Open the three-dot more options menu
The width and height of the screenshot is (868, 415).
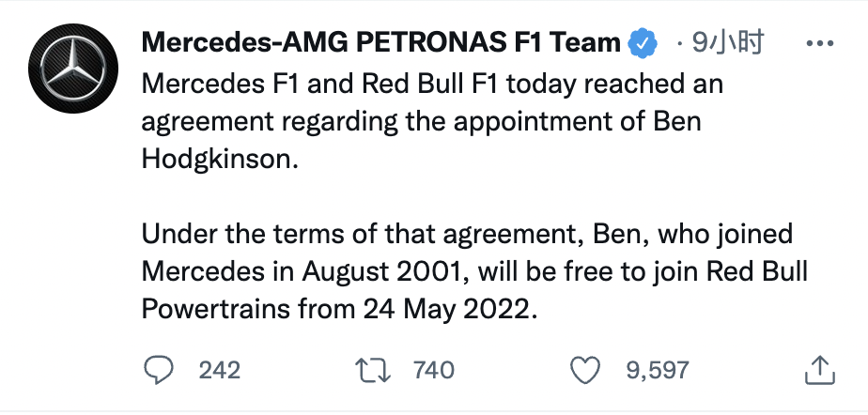tap(819, 43)
